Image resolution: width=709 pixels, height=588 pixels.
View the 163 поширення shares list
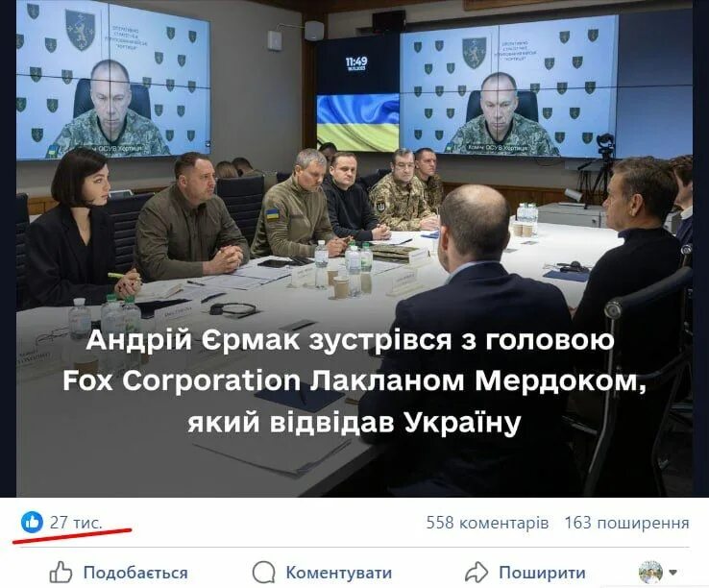626,523
